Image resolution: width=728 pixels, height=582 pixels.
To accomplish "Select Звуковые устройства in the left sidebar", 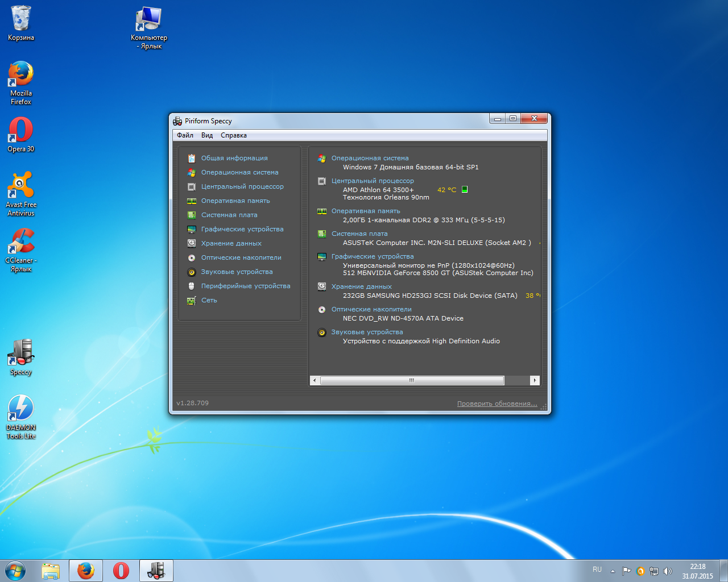I will (237, 272).
